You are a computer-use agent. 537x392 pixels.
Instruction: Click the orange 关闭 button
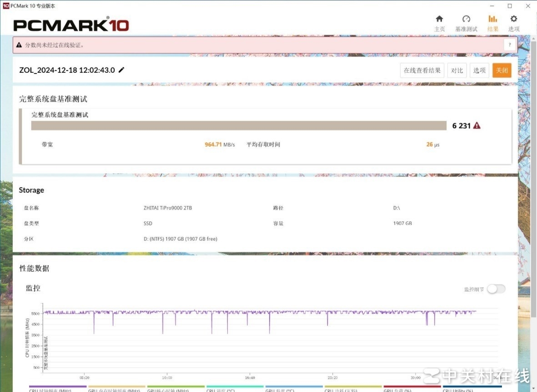[502, 70]
